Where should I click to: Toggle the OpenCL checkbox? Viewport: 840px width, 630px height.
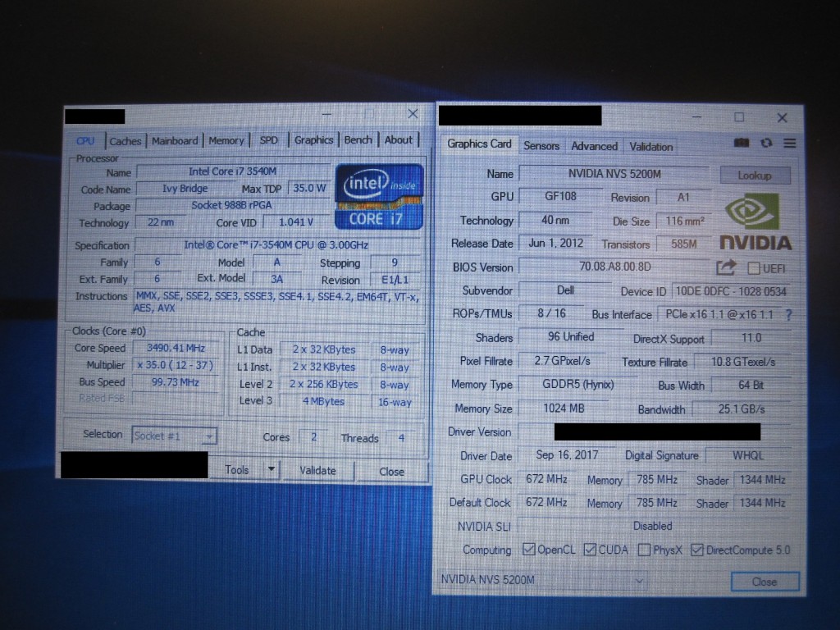pos(529,549)
